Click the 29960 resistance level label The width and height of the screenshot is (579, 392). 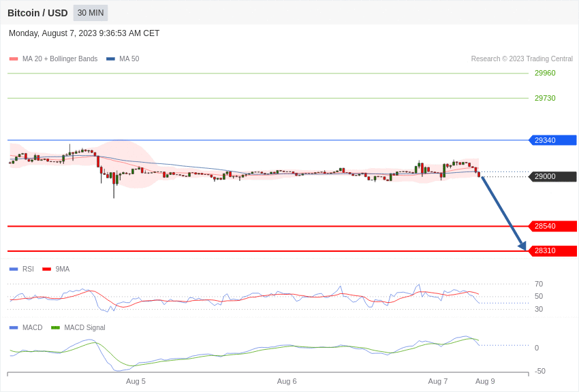tap(545, 73)
